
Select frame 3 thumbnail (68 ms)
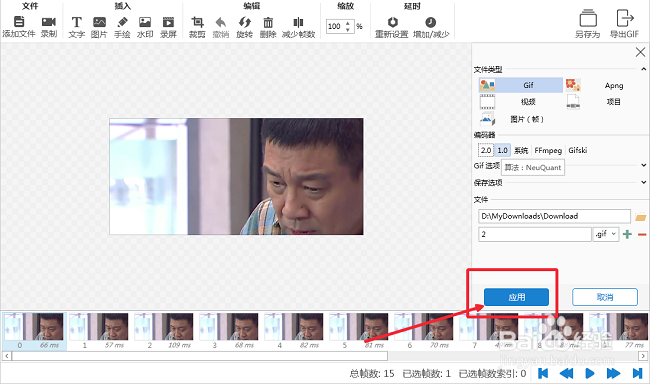click(229, 331)
